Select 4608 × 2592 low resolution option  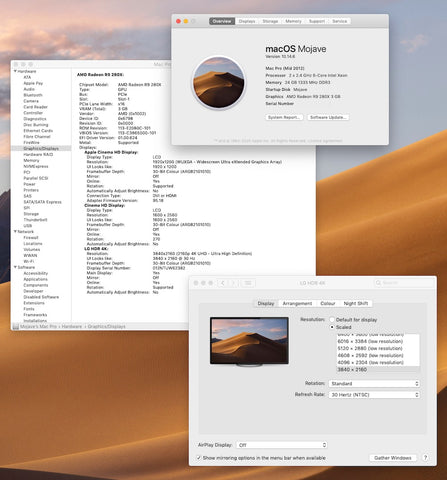(x=378, y=355)
